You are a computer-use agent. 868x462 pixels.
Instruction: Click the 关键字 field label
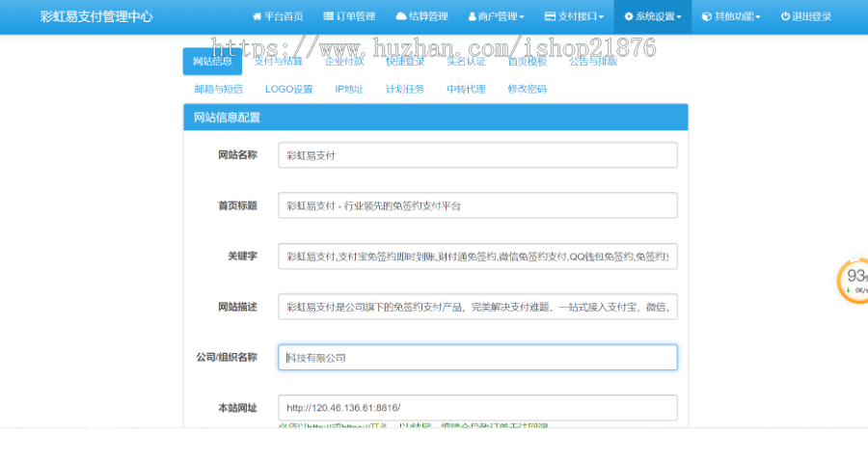(x=242, y=256)
